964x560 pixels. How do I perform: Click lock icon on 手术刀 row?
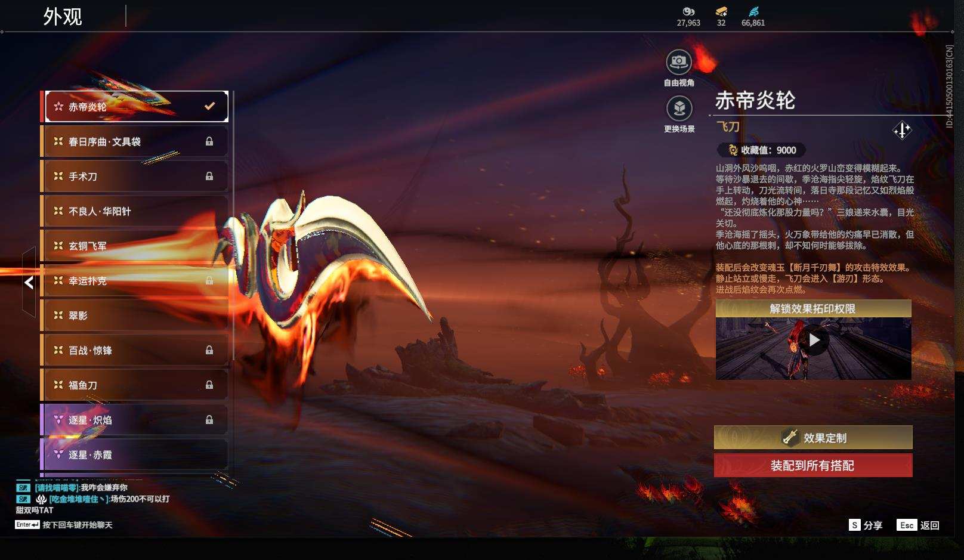point(209,176)
